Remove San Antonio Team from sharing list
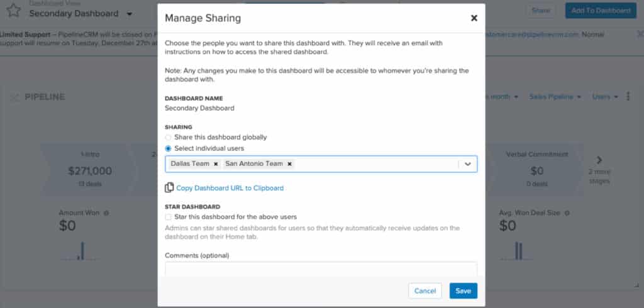This screenshot has width=644, height=308. pos(289,164)
